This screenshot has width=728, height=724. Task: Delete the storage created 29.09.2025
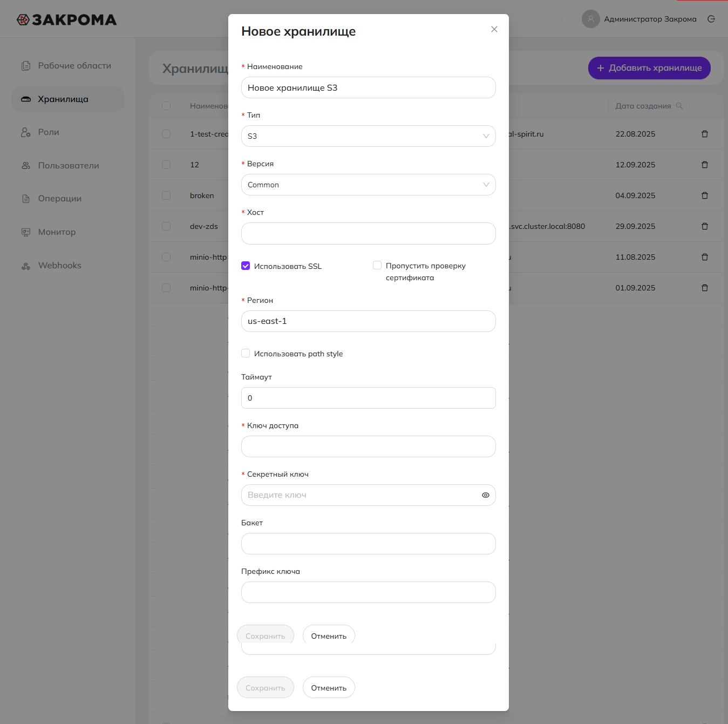[x=705, y=226]
